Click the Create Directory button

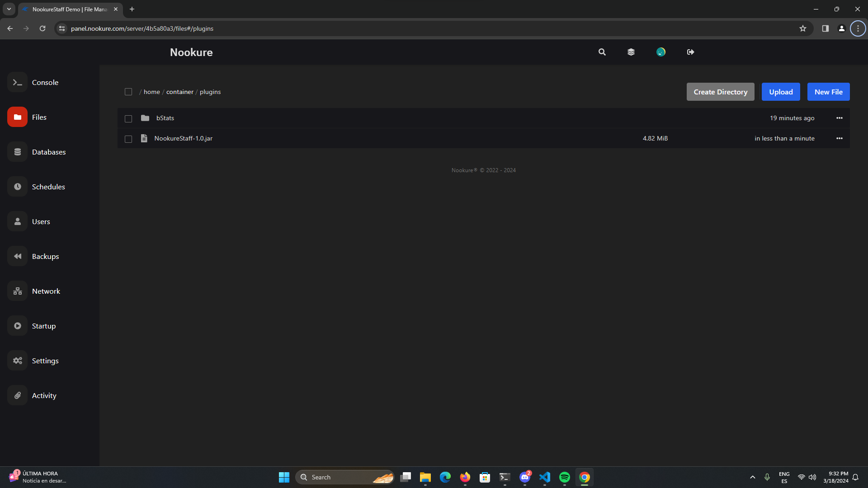[721, 92]
